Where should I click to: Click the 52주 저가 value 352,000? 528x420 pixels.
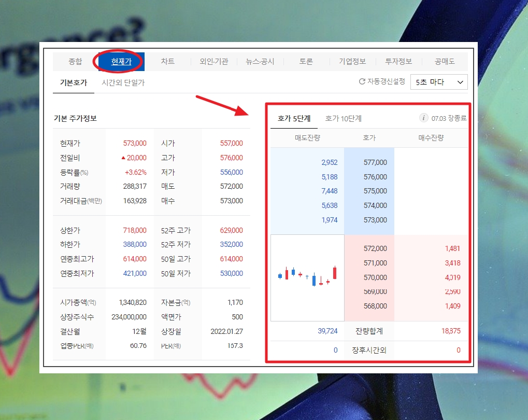(231, 244)
